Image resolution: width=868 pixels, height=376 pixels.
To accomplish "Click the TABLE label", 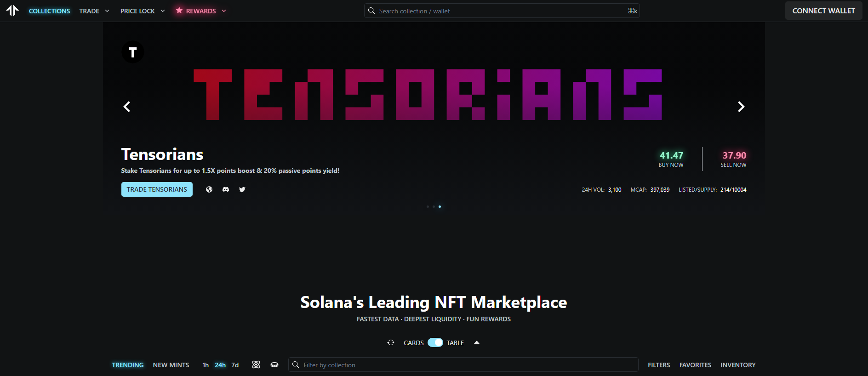I will coord(455,343).
